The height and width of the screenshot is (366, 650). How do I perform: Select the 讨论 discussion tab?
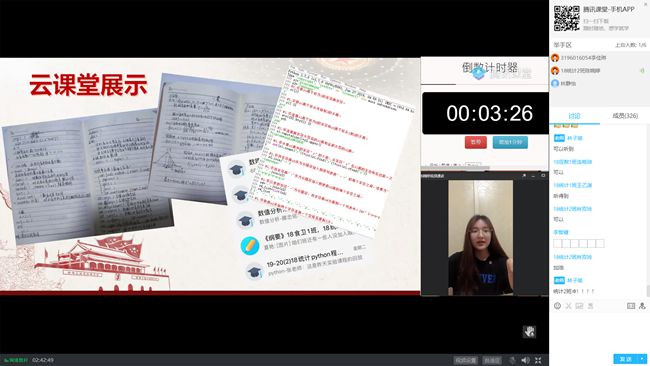(575, 116)
